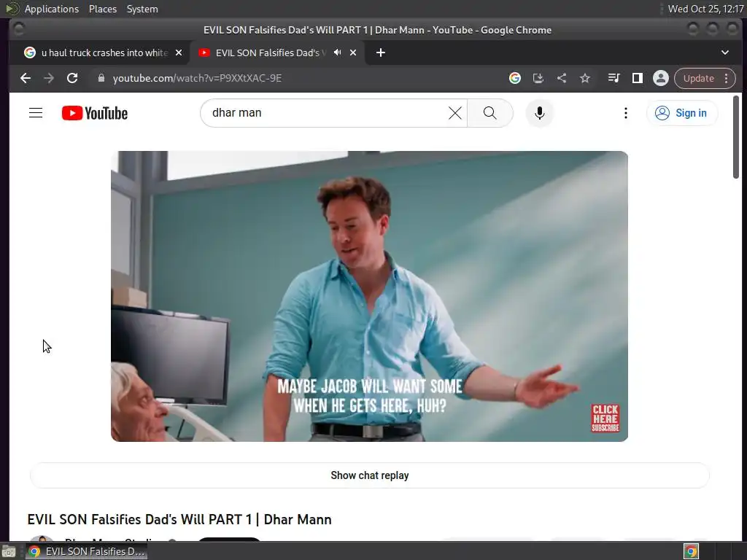The height and width of the screenshot is (560, 747).
Task: Click the show desktop icon in bottom panel
Action: point(9,551)
